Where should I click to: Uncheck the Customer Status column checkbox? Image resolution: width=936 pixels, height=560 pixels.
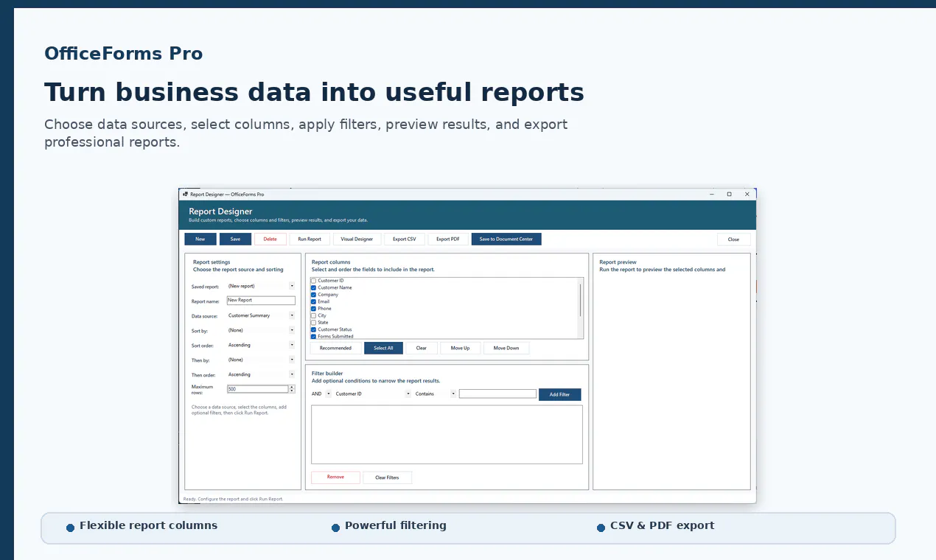click(x=313, y=329)
